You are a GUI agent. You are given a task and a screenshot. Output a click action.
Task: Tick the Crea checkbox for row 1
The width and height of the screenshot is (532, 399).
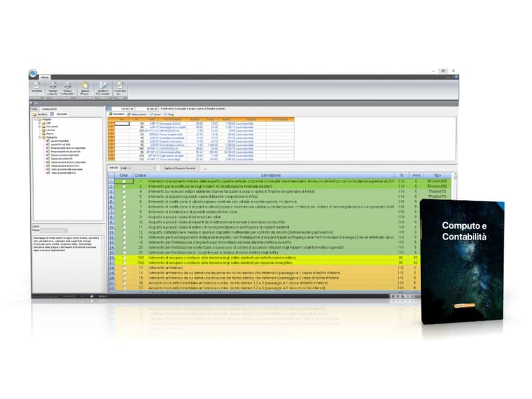pos(124,181)
